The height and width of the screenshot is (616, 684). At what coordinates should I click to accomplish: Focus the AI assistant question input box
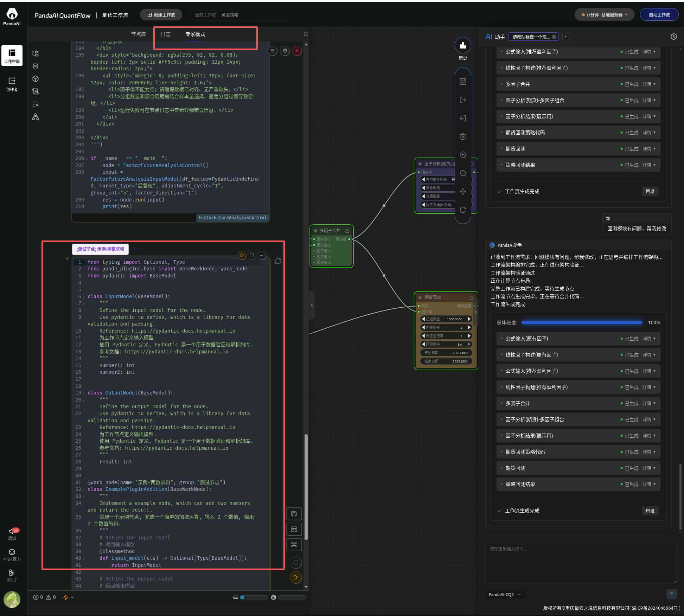point(581,563)
